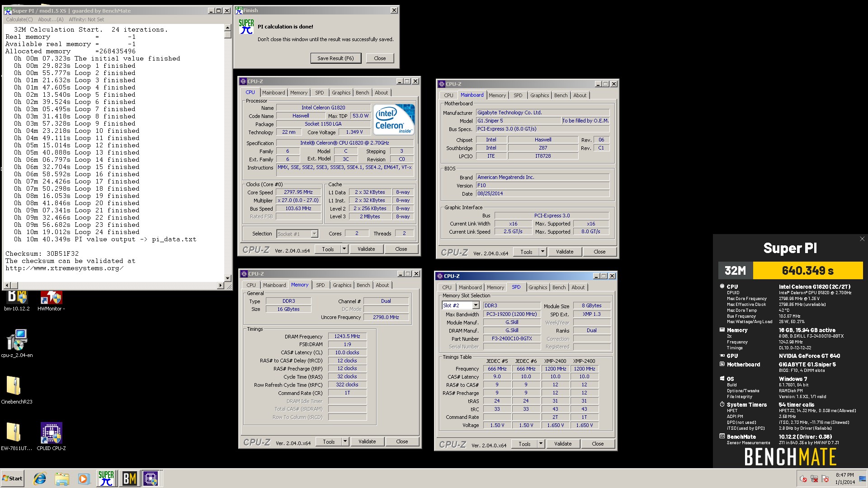Click the Start button
This screenshot has height=488, width=868.
(12, 479)
